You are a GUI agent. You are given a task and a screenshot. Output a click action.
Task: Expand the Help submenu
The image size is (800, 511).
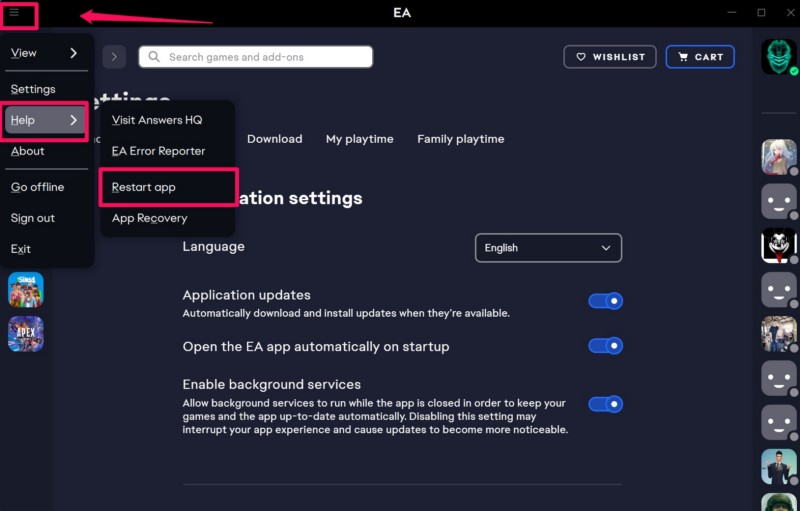[x=44, y=120]
